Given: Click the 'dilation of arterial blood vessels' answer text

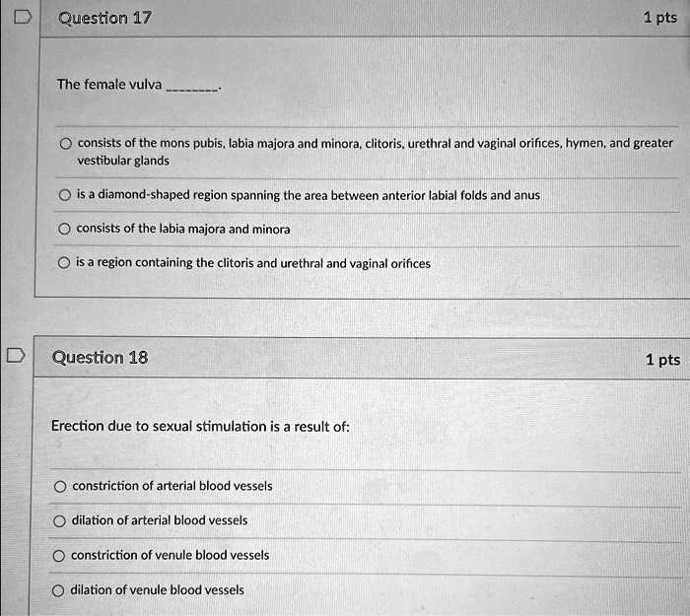Looking at the screenshot, I should pos(160,520).
